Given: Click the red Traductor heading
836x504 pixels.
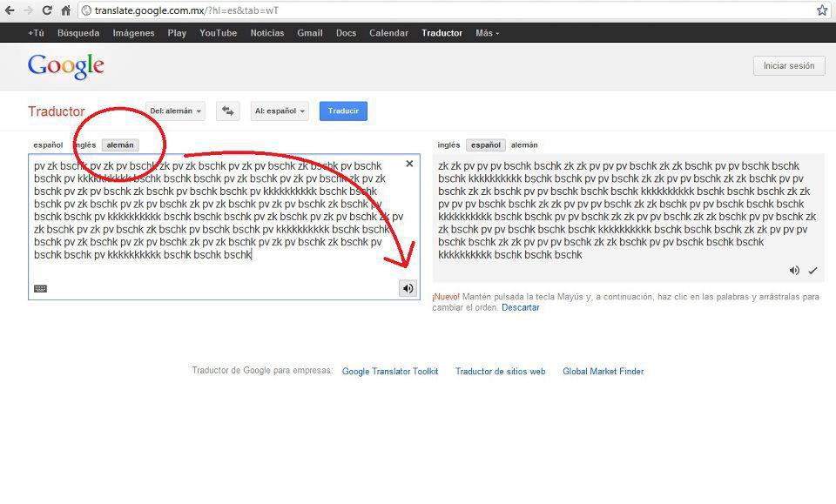Looking at the screenshot, I should tap(57, 111).
